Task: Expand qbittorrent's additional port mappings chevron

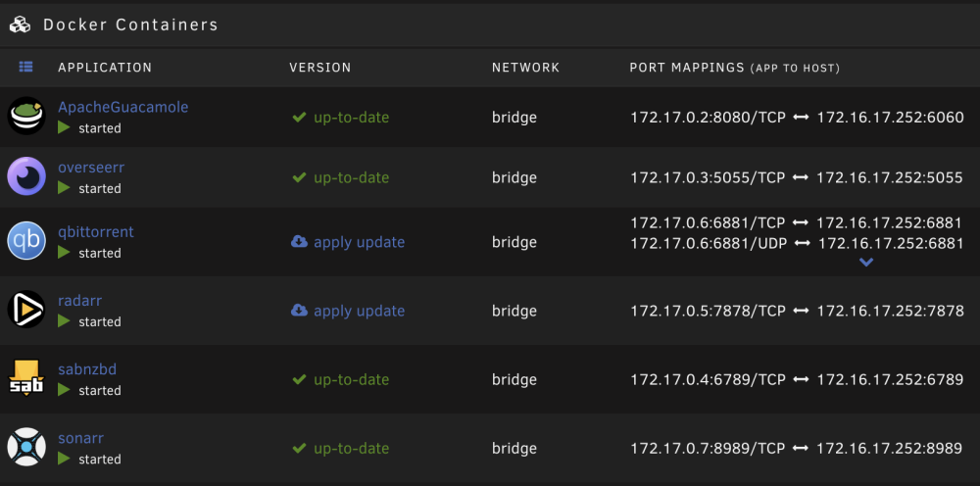Action: coord(865,263)
